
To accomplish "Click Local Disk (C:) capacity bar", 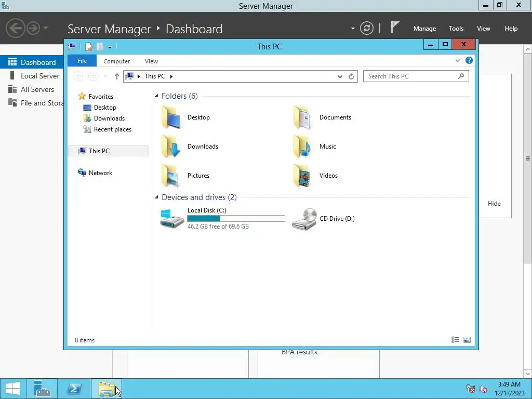I will [x=236, y=219].
